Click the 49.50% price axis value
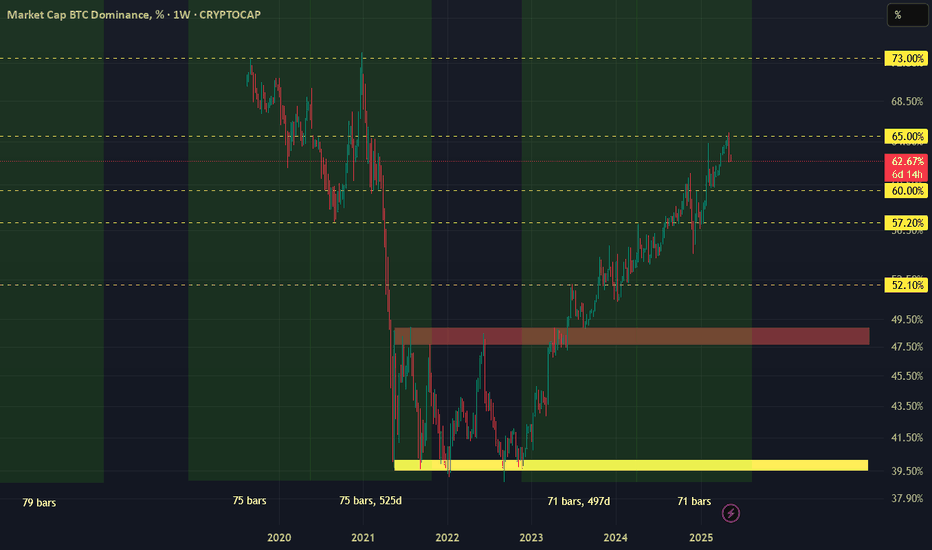 (907, 320)
